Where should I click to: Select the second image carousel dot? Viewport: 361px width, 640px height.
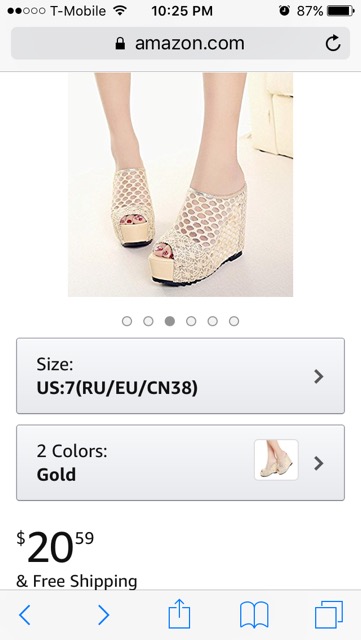[x=148, y=321]
